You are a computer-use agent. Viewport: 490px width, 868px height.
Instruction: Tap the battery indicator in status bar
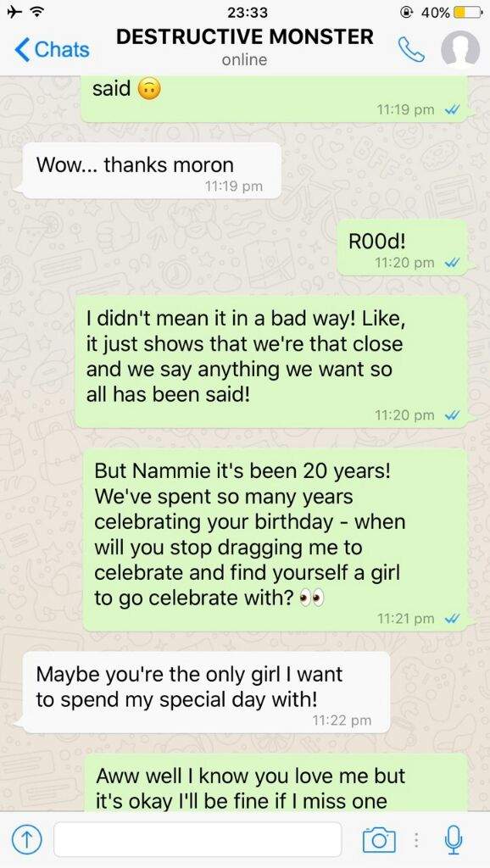click(x=464, y=12)
